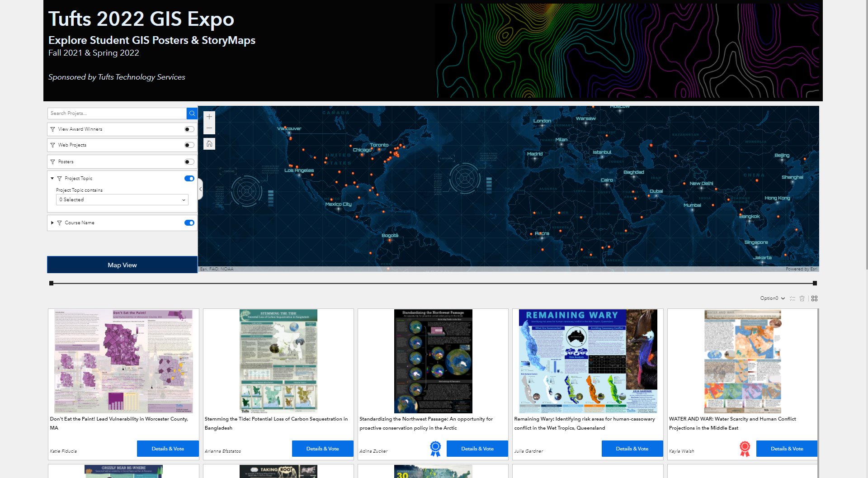Click the 'Esri, FAO, NOAA' map attribution text

pyautogui.click(x=217, y=269)
